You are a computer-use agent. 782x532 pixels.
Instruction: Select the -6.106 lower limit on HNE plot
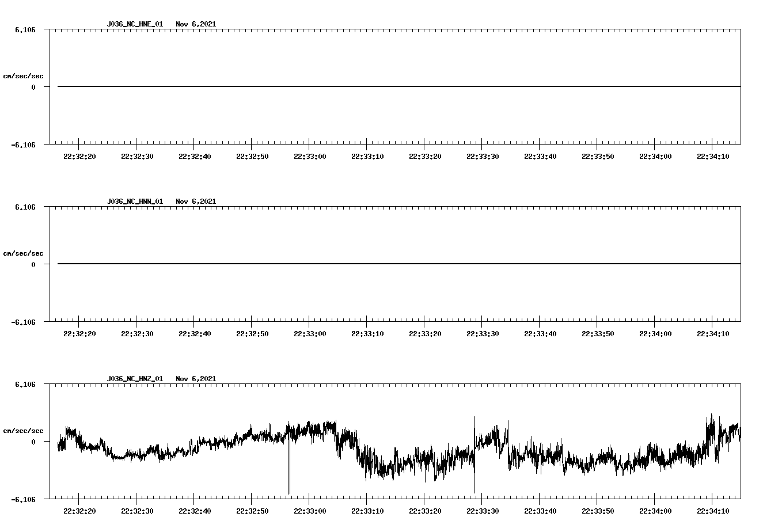pos(23,145)
